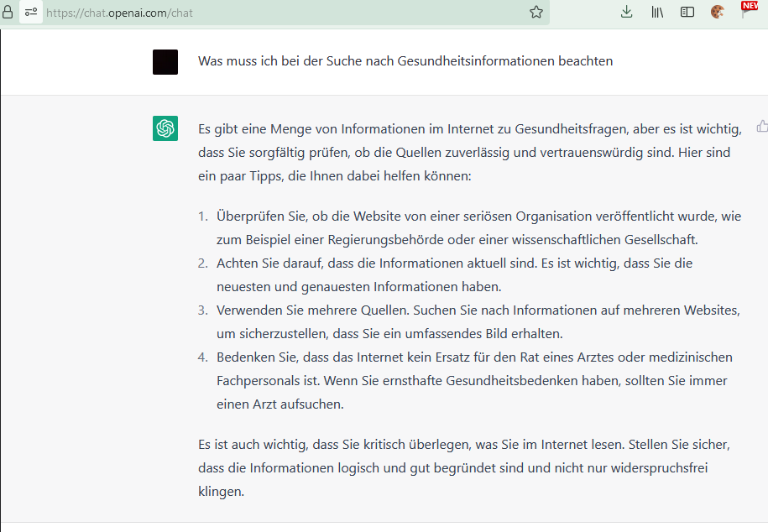Toggle the sidebar view icon
Image resolution: width=768 pixels, height=532 pixels.
pyautogui.click(x=687, y=13)
